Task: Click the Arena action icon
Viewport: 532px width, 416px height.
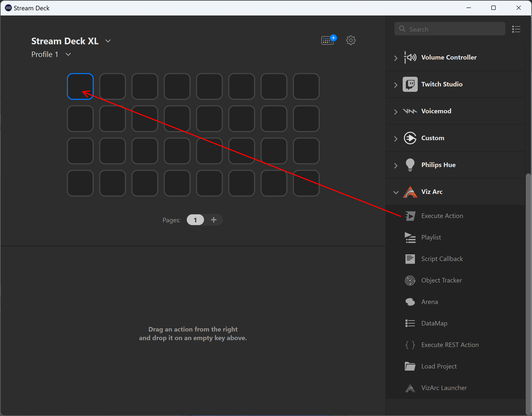Action: click(x=410, y=302)
